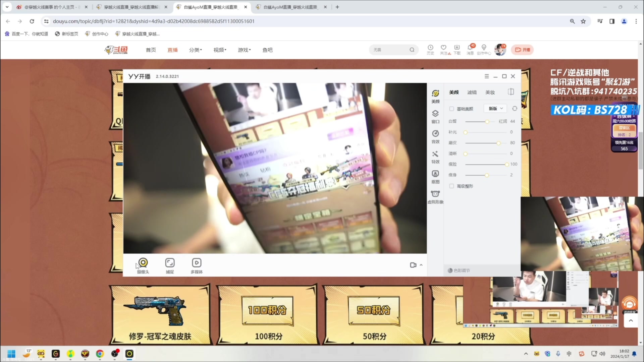The image size is (644, 362).
Task: Toggle the 高级整形 checkbox
Action: 451,186
